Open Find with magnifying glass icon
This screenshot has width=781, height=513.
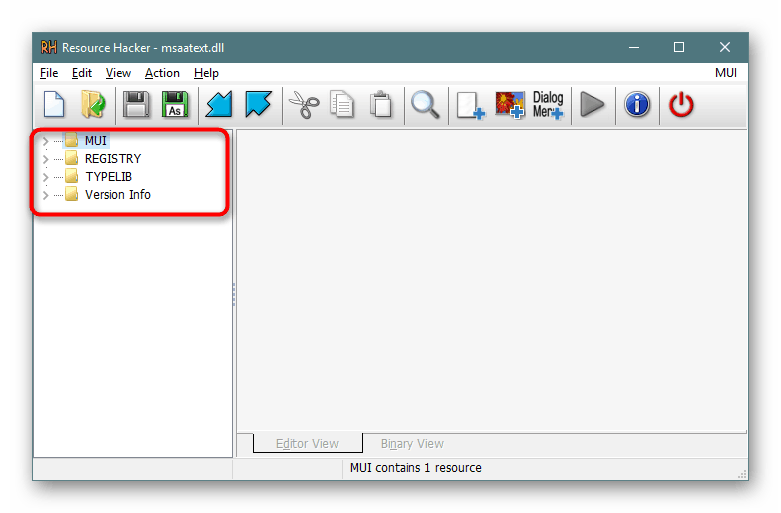coord(425,105)
